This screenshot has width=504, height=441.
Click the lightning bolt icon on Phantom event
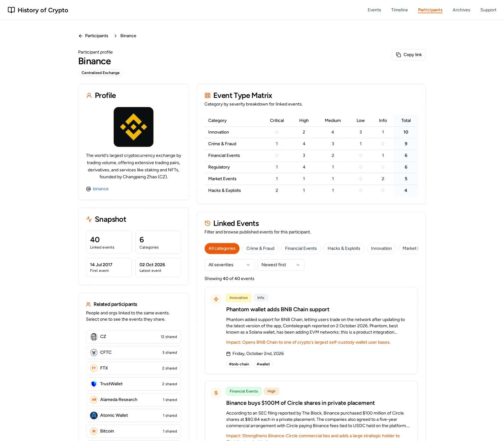point(216,299)
